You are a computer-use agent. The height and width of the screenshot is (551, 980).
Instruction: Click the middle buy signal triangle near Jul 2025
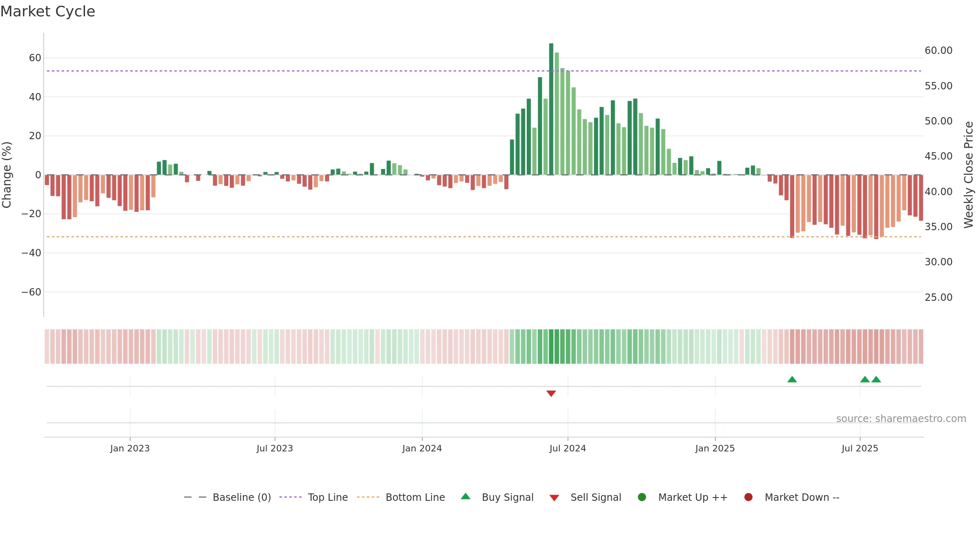(865, 379)
